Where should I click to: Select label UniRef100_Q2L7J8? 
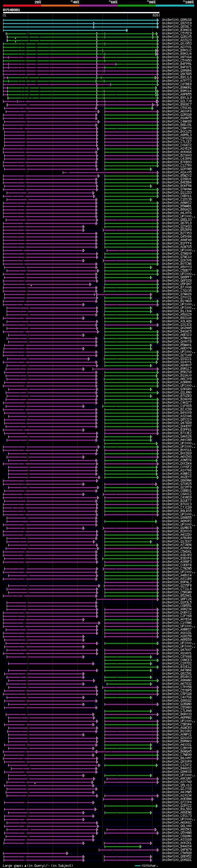point(177,101)
